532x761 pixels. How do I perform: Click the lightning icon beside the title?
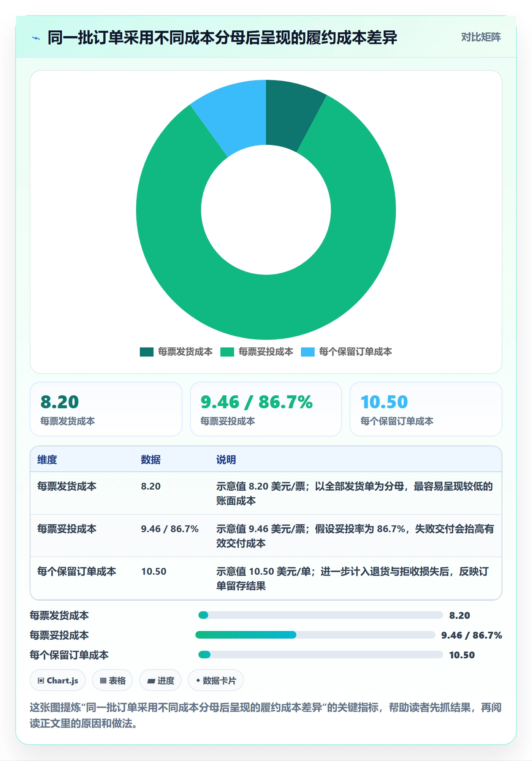pos(36,38)
